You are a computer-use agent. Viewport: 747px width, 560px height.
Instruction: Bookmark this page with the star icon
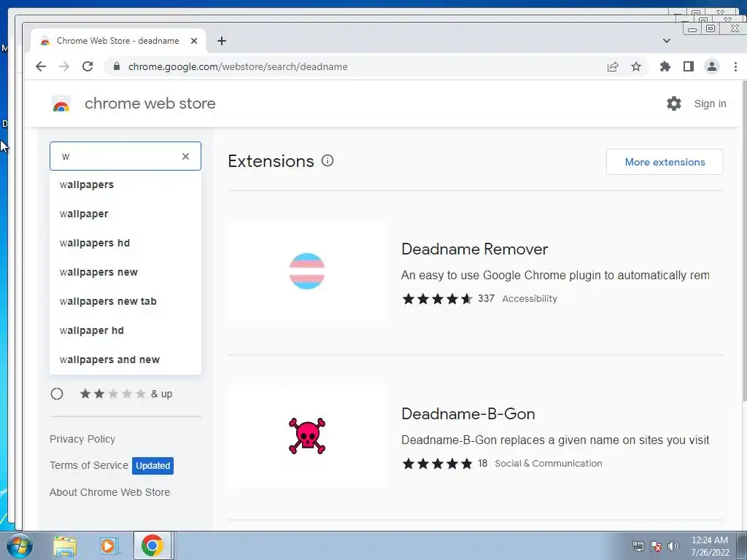(x=636, y=66)
